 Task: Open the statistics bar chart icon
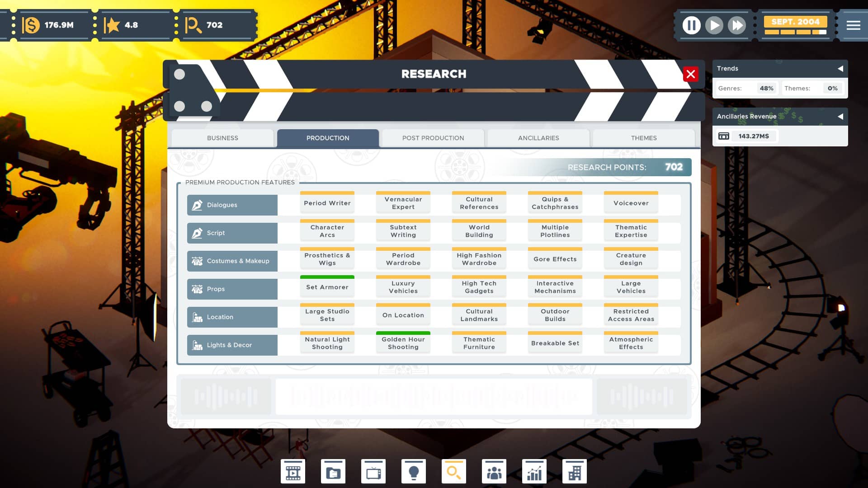point(534,471)
